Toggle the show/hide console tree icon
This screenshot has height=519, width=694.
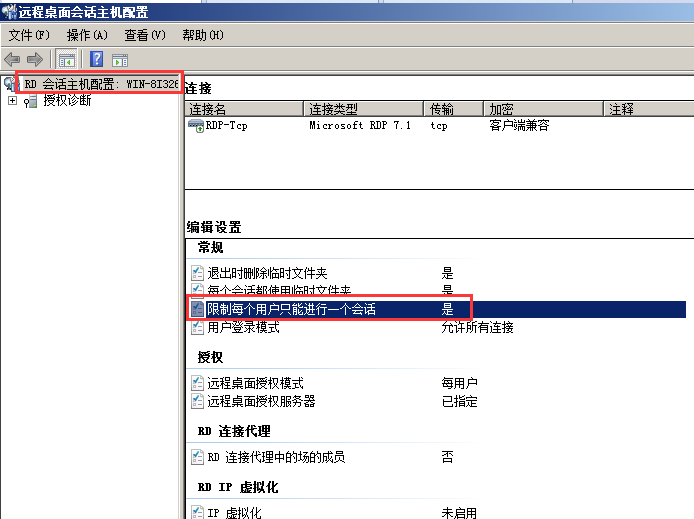click(66, 60)
